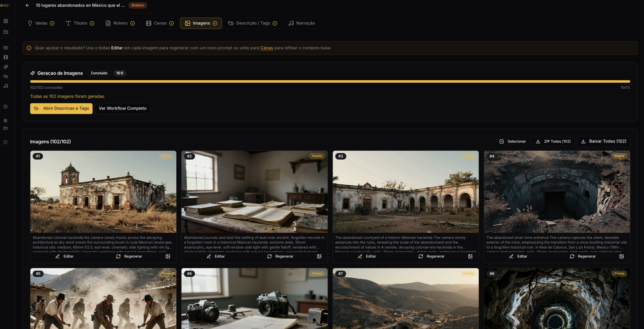Click the add-image icon on card #1
The width and height of the screenshot is (644, 329).
click(168, 256)
